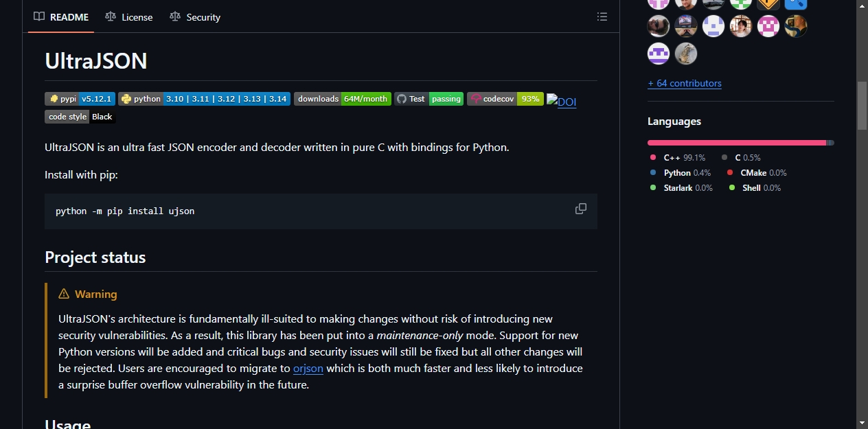Click the python versions badge

[x=204, y=99]
